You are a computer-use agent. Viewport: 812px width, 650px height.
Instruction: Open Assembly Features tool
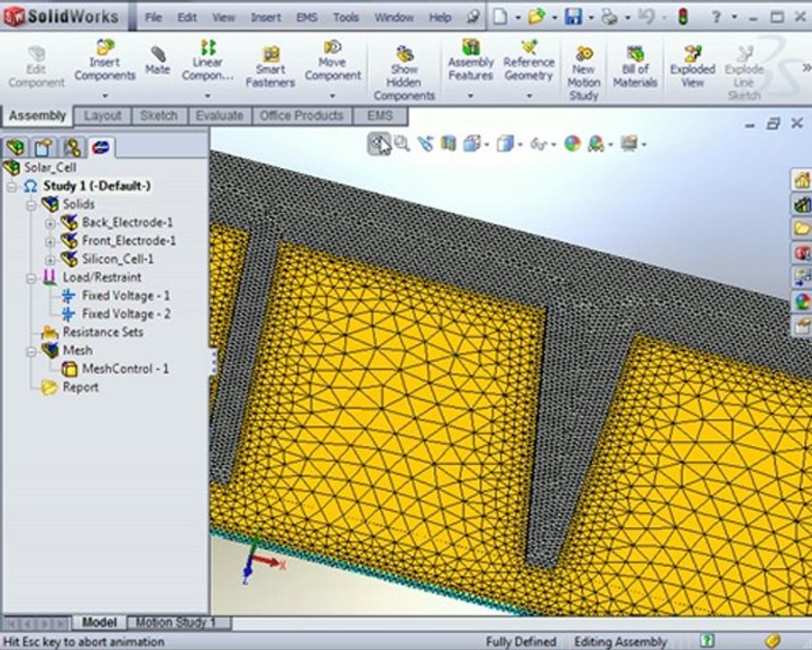(471, 60)
